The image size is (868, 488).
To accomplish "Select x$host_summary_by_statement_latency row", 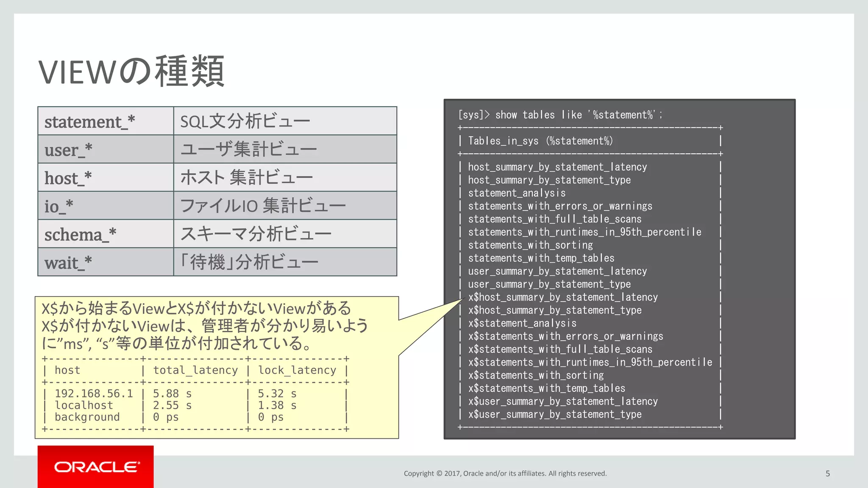I will (x=563, y=297).
